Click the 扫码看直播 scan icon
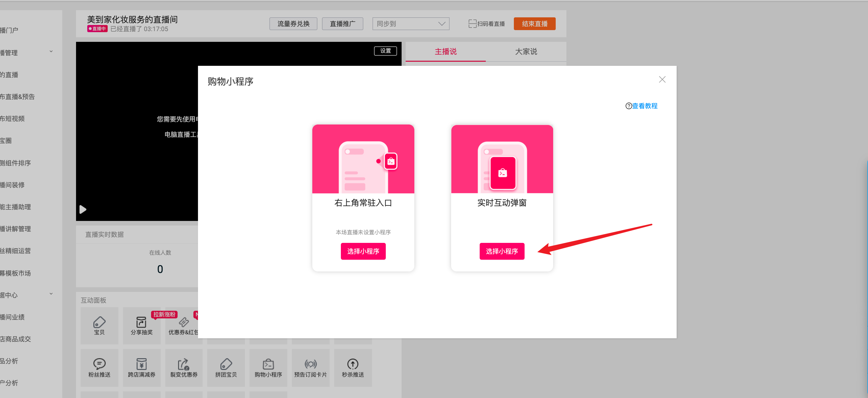The image size is (868, 398). (473, 23)
